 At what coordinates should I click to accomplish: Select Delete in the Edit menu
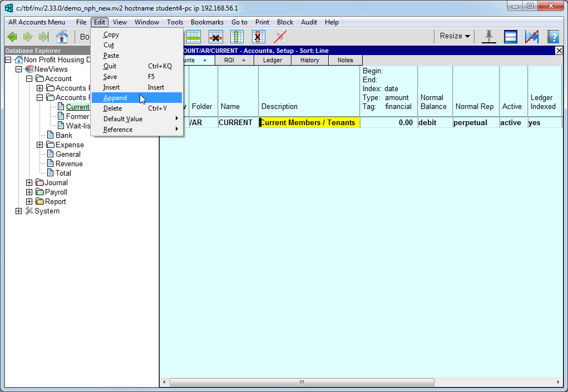pos(112,108)
